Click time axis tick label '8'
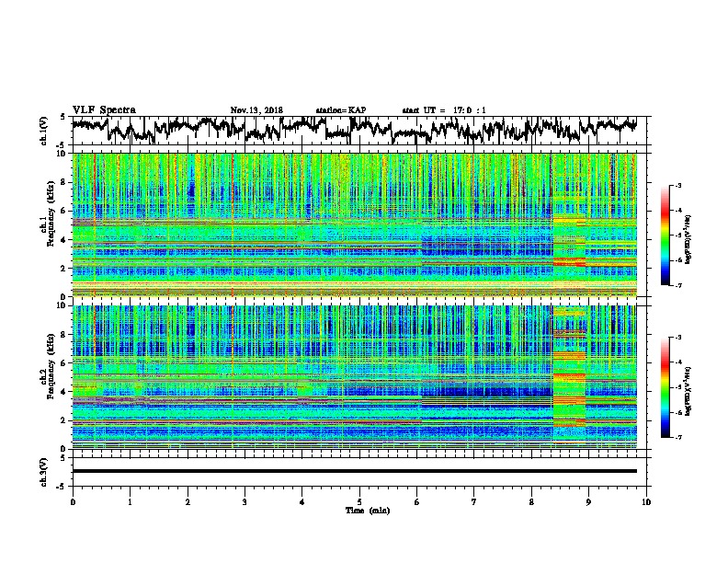The height and width of the screenshot is (563, 728). [531, 502]
